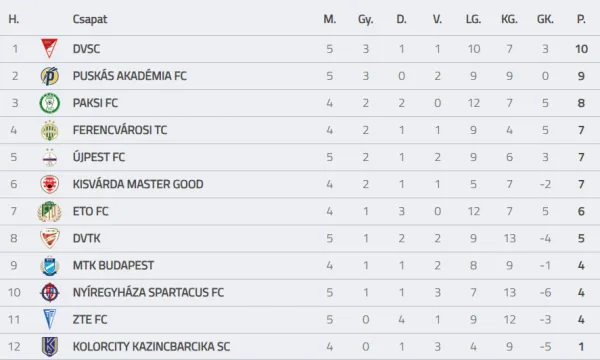
Task: Open the MTK BUDAPEST team link
Action: 113,266
